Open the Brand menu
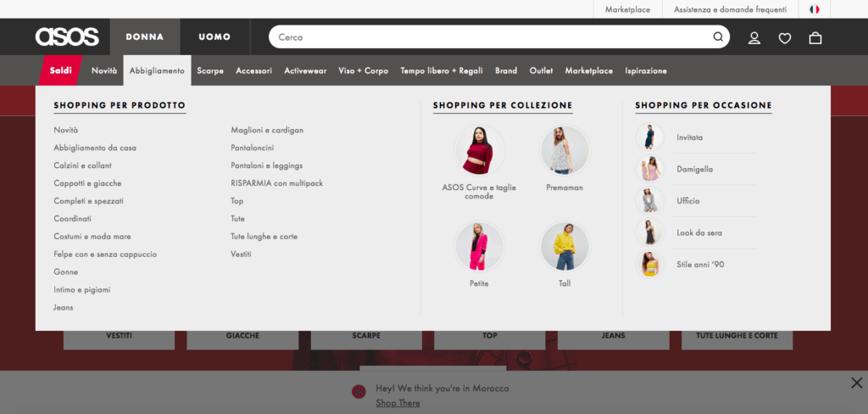The image size is (868, 414). click(x=506, y=70)
